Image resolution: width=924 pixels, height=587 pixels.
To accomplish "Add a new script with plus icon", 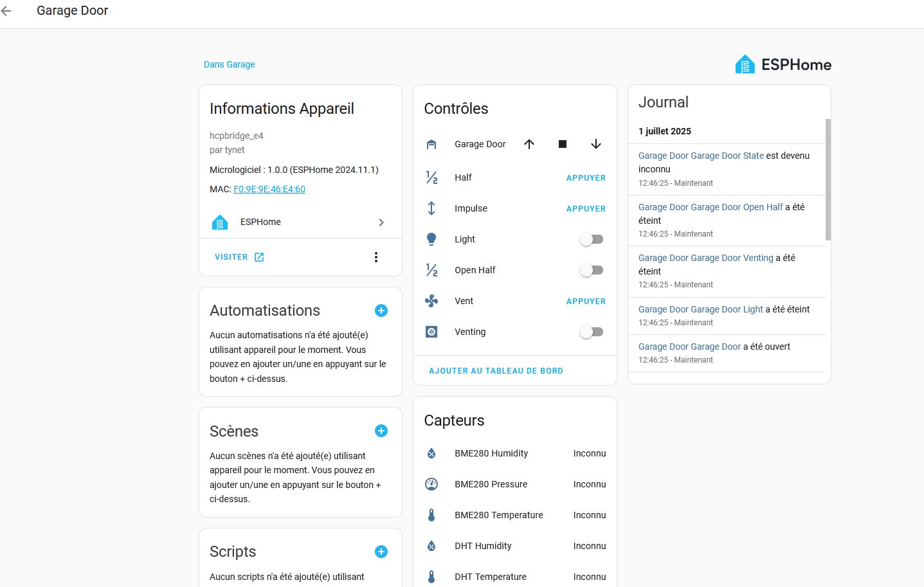I will tap(381, 552).
